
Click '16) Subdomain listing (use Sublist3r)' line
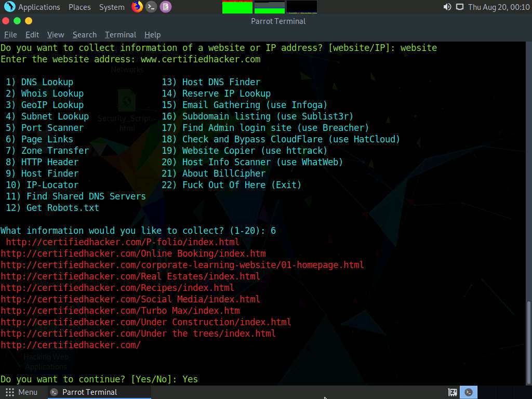258,116
